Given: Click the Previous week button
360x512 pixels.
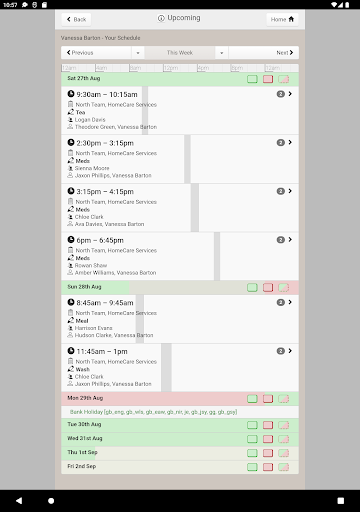Looking at the screenshot, I should pyautogui.click(x=96, y=53).
